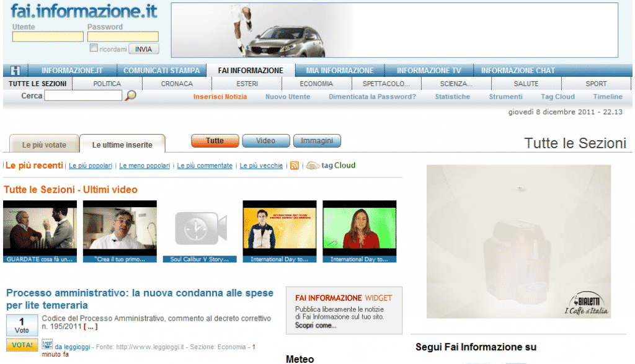The height and width of the screenshot is (364, 635).
Task: Switch to the Le ultime inserite tab
Action: point(122,144)
